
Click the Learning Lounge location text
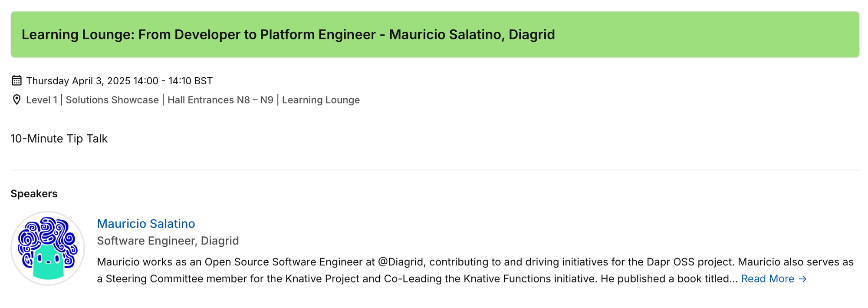point(321,100)
